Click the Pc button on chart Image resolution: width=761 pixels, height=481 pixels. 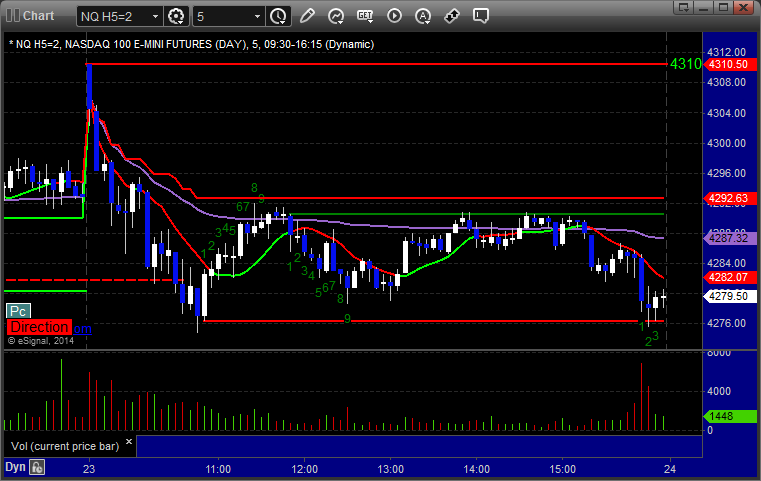[18, 311]
